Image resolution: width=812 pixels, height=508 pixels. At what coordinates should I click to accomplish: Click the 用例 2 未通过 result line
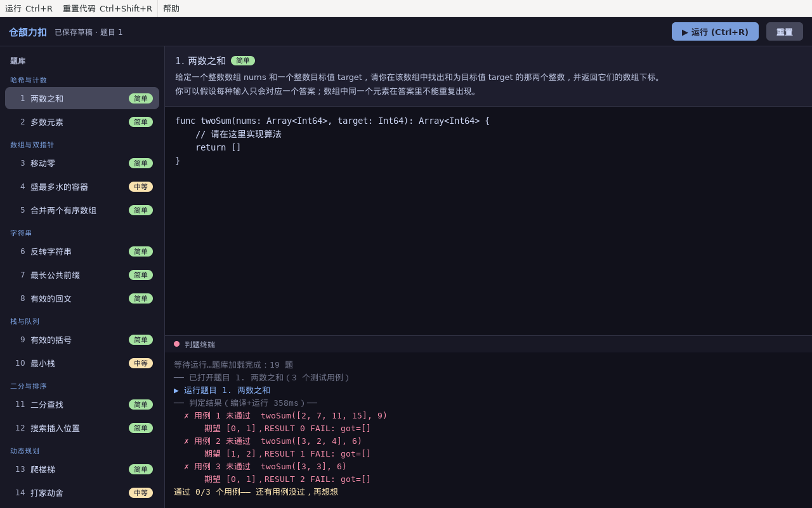pos(273,441)
